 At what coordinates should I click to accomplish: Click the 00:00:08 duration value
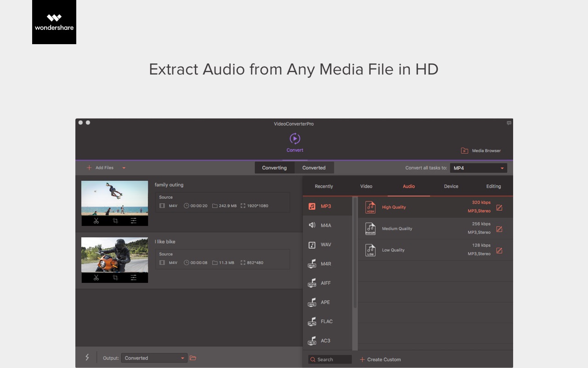[199, 263]
